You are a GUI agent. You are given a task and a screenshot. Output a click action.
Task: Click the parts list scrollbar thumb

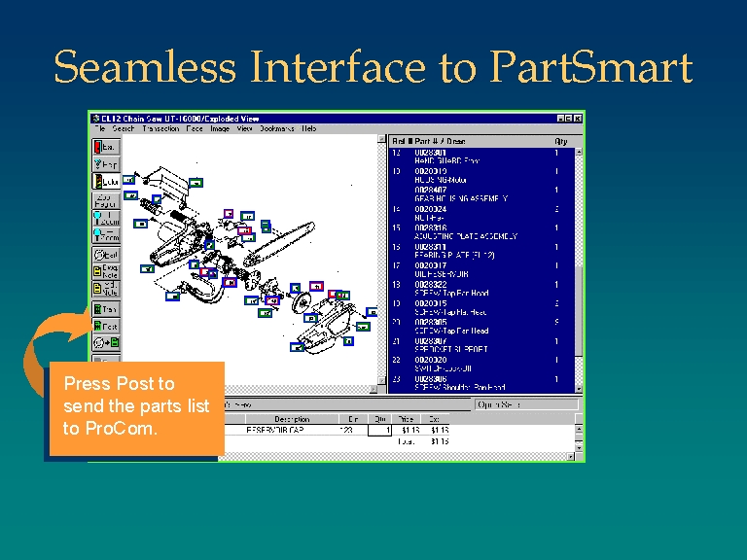pos(579,311)
